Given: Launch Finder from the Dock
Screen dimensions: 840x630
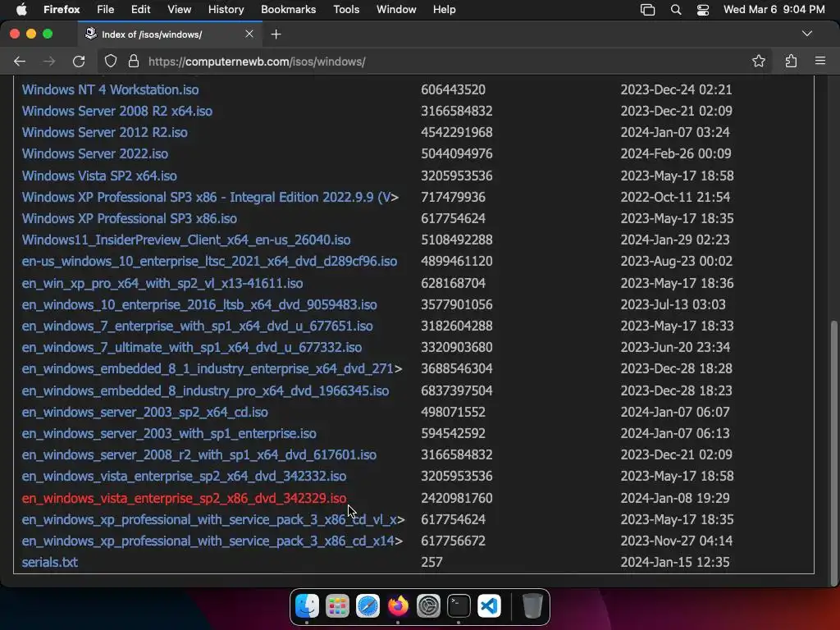Looking at the screenshot, I should pyautogui.click(x=307, y=606).
